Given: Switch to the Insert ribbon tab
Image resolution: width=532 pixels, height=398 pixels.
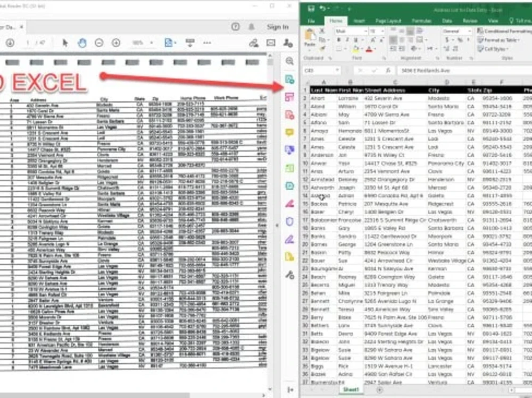Looking at the screenshot, I should coord(359,21).
